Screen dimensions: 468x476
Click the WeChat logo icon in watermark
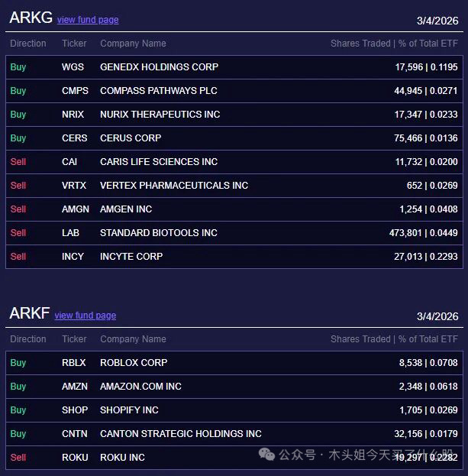(267, 455)
